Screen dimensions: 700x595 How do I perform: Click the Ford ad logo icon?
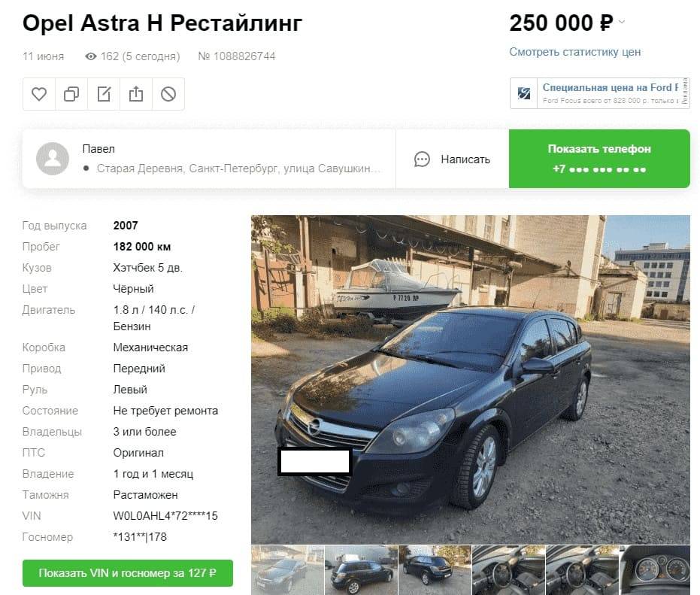[x=523, y=93]
